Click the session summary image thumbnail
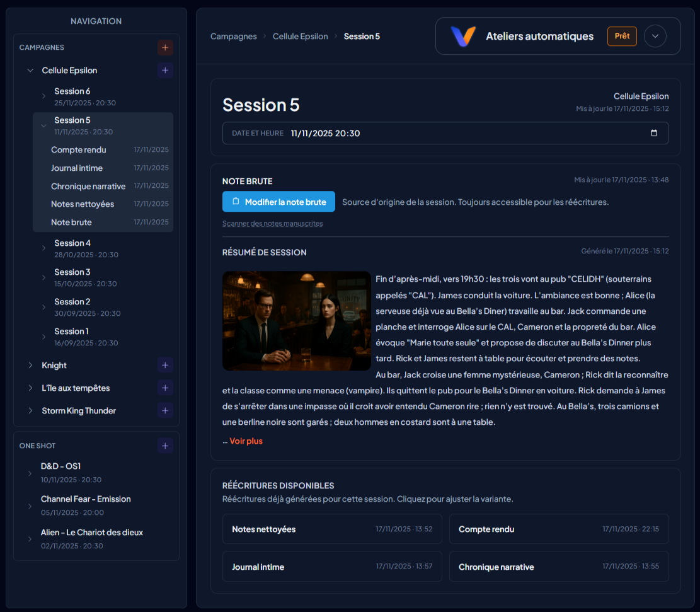The image size is (700, 612). 296,321
